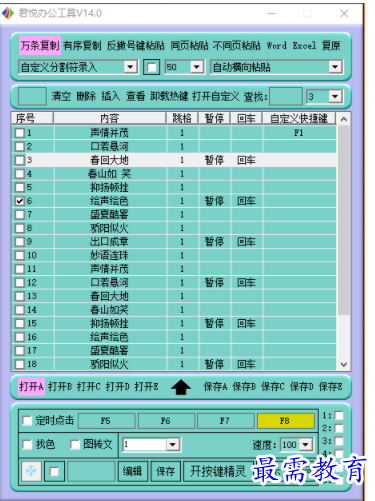Click the F6 button
Viewport: 375px width, 501px height.
pyautogui.click(x=166, y=421)
